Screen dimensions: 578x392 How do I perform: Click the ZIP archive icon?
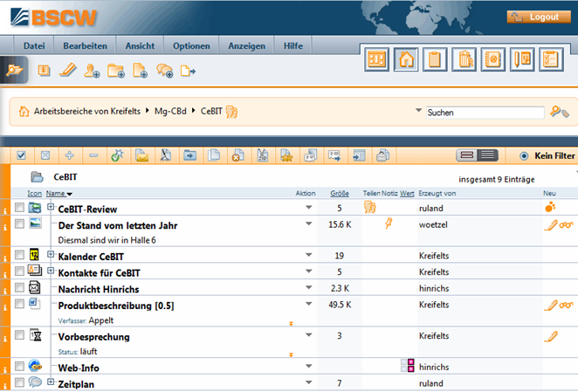tap(263, 155)
